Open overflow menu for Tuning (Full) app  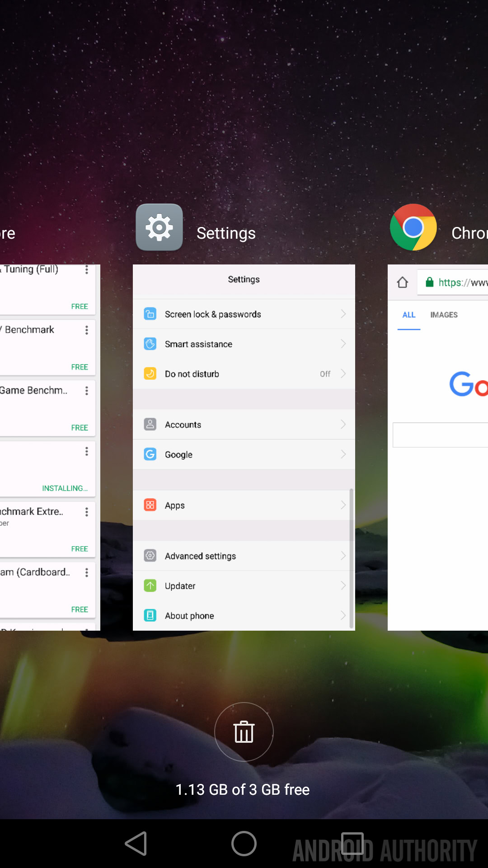click(86, 269)
